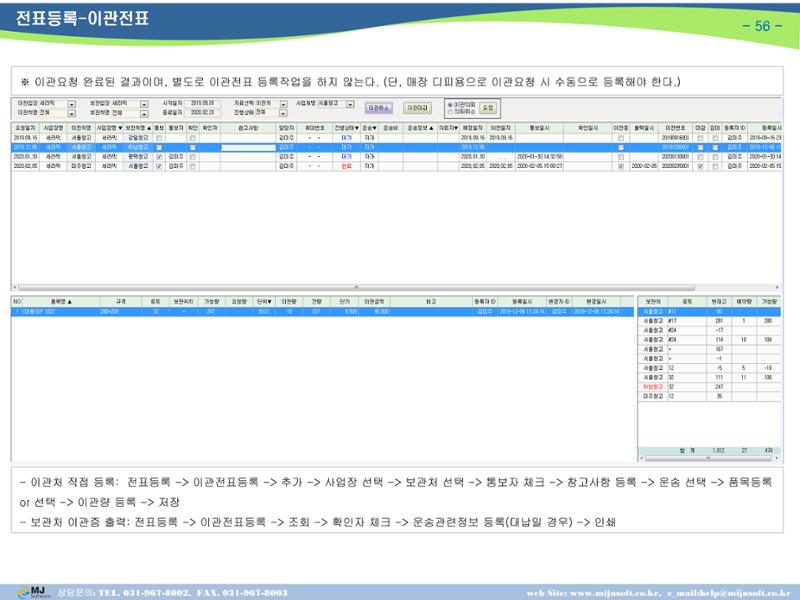
Task: Click the upper grid scroll-right arrow
Action: point(778,288)
